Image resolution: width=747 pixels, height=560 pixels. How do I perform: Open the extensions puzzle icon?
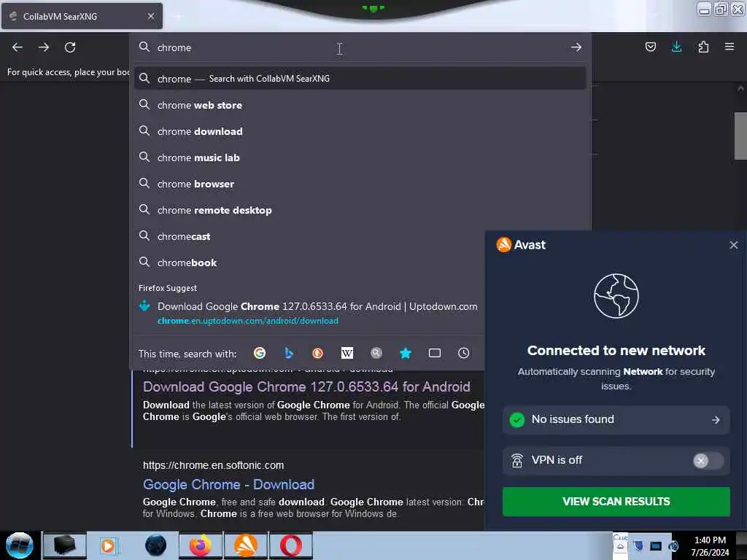703,47
